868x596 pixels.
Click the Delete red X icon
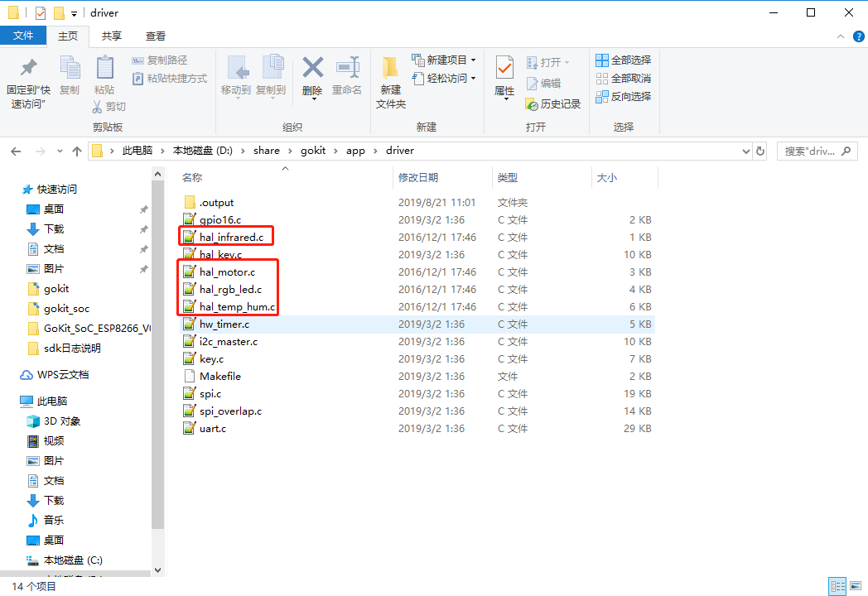[x=312, y=68]
